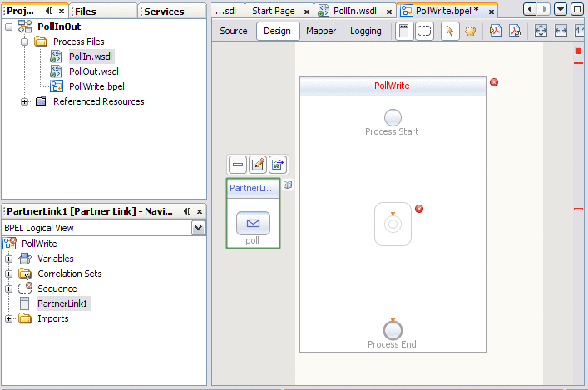This screenshot has width=588, height=390.
Task: Toggle the partner link toolbar icon
Action: (404, 31)
